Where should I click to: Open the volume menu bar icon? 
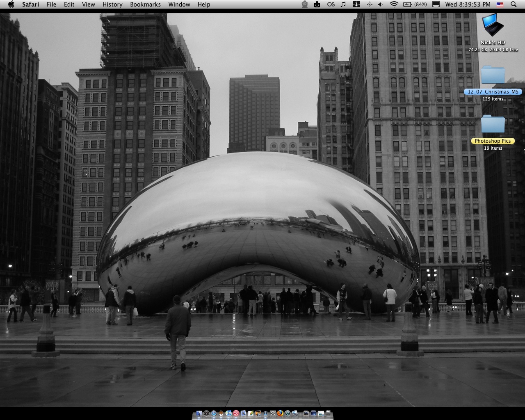pos(381,4)
